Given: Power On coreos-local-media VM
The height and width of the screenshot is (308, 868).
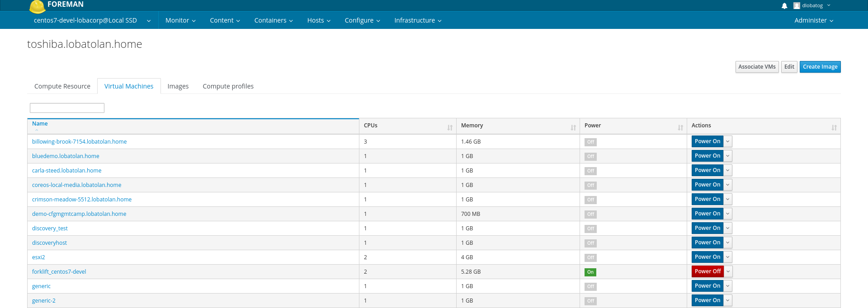Looking at the screenshot, I should pyautogui.click(x=708, y=185).
